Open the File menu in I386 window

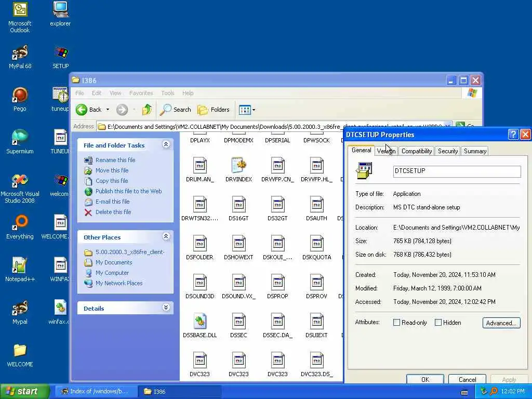(79, 93)
